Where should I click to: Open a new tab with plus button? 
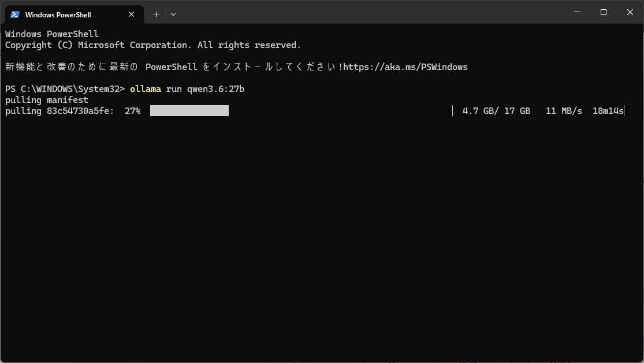point(156,14)
